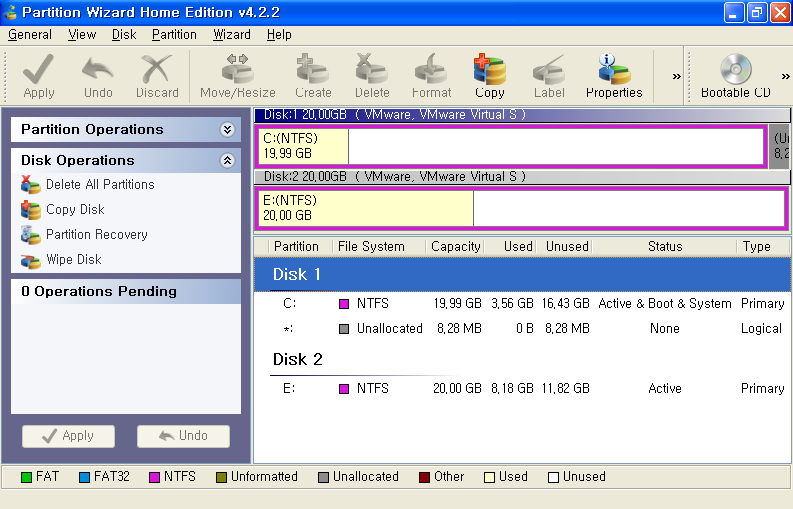
Task: Open the Help menu
Action: [x=279, y=34]
